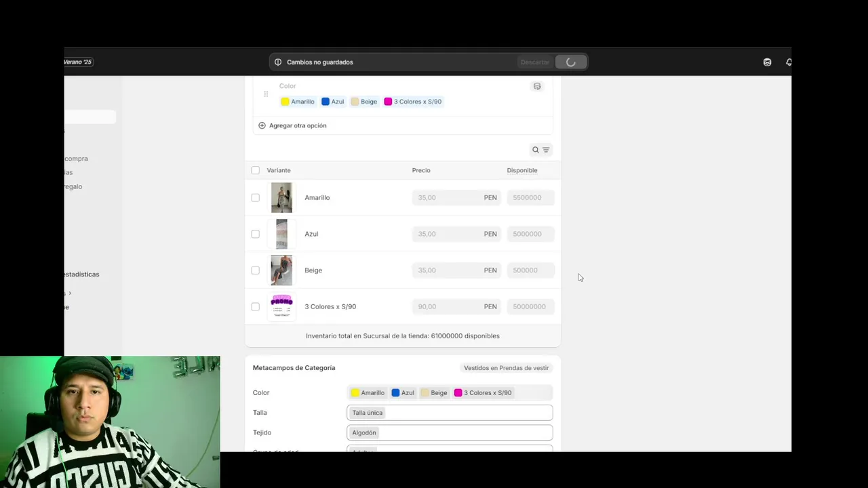This screenshot has width=868, height=488.
Task: Open the variant search and filter button
Action: click(540, 150)
